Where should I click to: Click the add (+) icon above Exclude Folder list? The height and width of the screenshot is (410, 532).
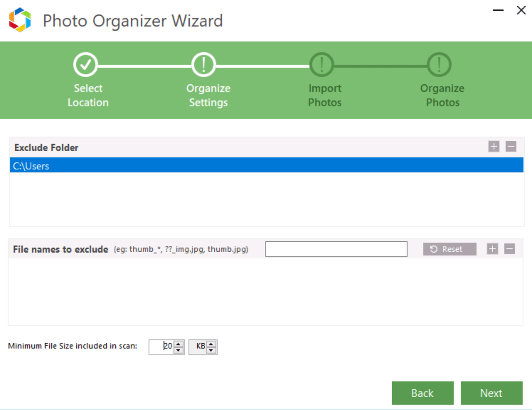(494, 146)
